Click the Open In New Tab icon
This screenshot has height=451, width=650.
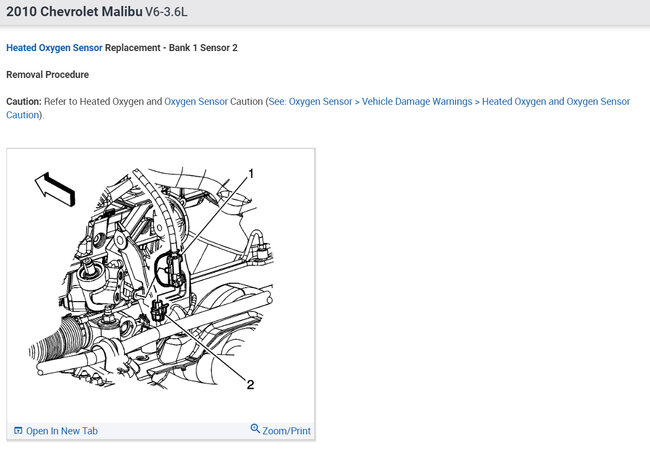tap(18, 431)
